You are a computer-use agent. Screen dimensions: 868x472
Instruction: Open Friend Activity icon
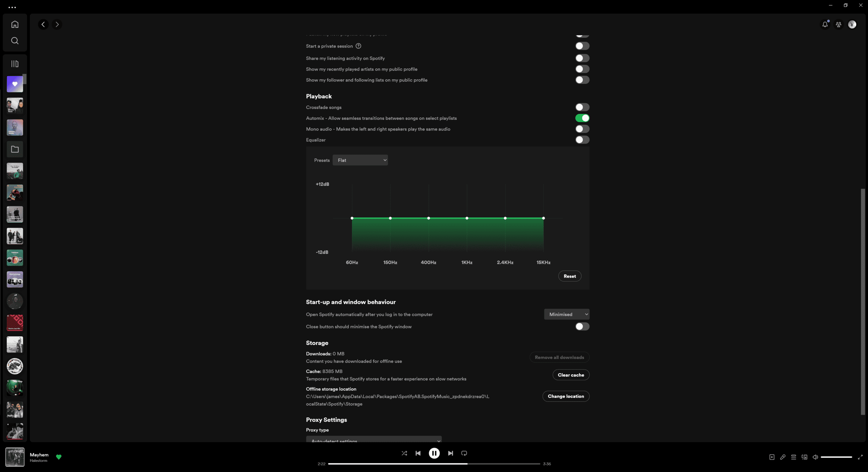(838, 24)
